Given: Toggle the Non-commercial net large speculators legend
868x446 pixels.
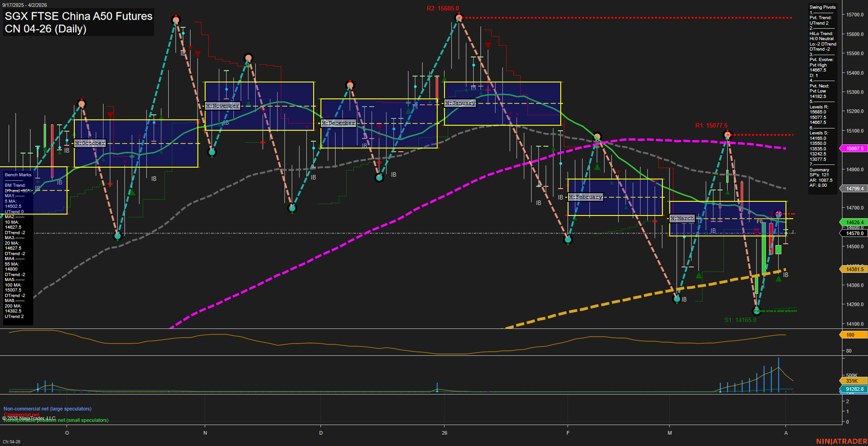Looking at the screenshot, I should click(x=47, y=409).
